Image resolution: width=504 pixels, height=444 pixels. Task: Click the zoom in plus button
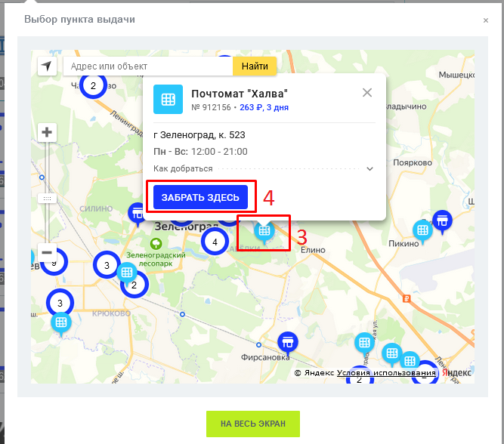[x=47, y=133]
